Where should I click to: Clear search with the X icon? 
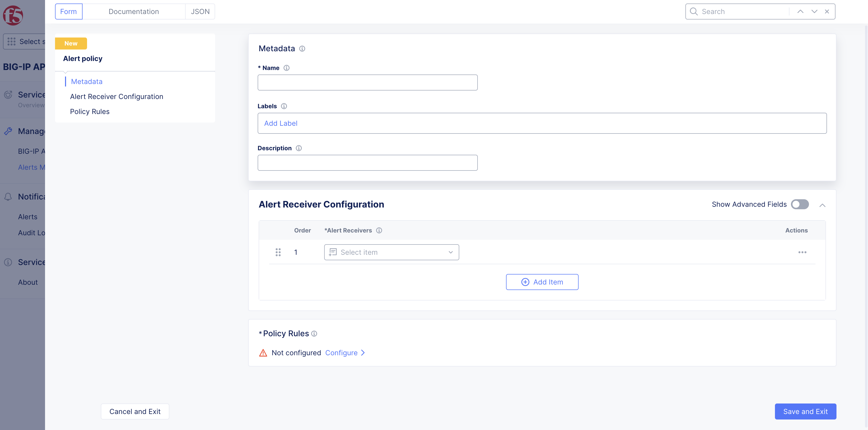point(826,11)
